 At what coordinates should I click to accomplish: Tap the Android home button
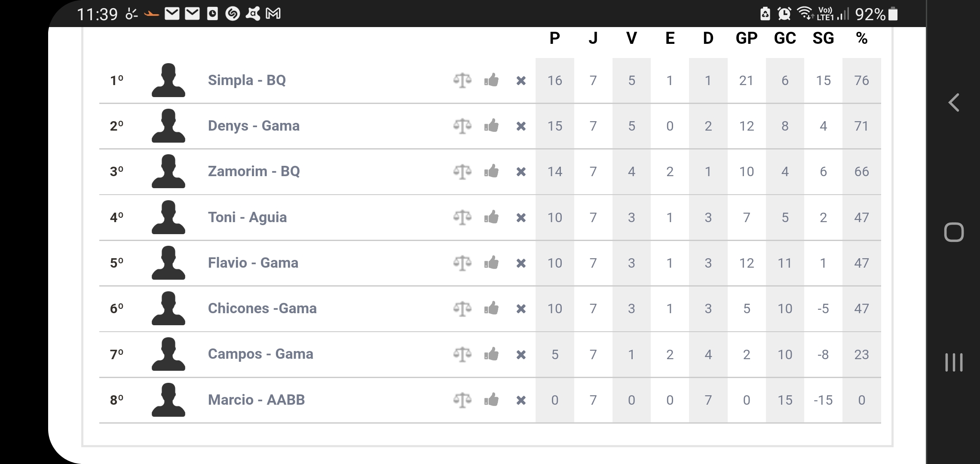tap(954, 232)
